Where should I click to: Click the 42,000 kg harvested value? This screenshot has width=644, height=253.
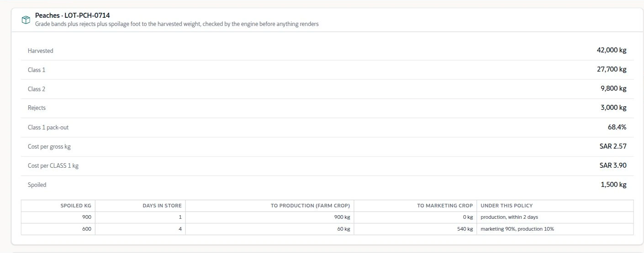coord(612,50)
